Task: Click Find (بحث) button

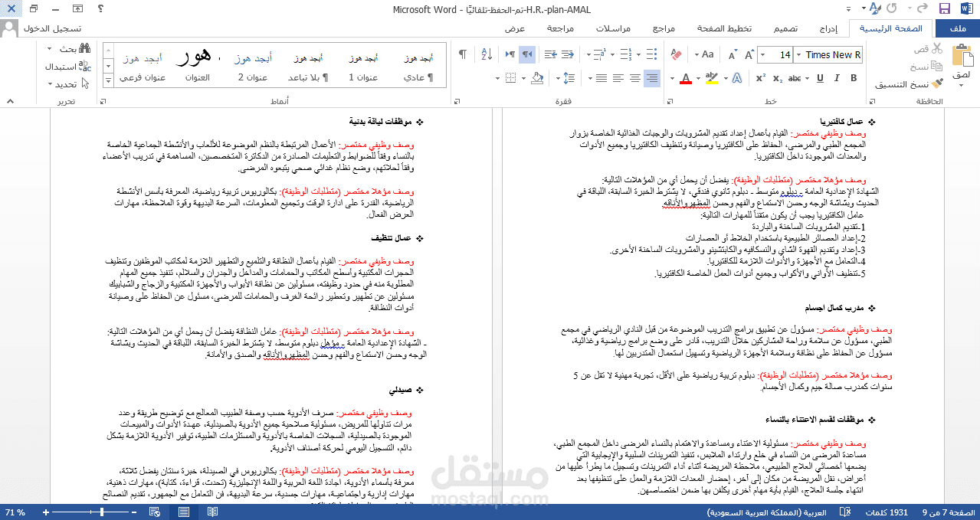Action: click(x=75, y=49)
